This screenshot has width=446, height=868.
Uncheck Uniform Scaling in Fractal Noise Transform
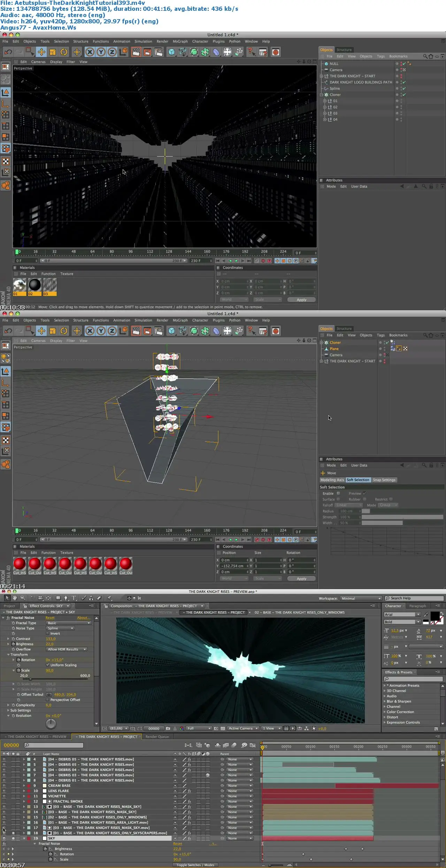[48, 665]
